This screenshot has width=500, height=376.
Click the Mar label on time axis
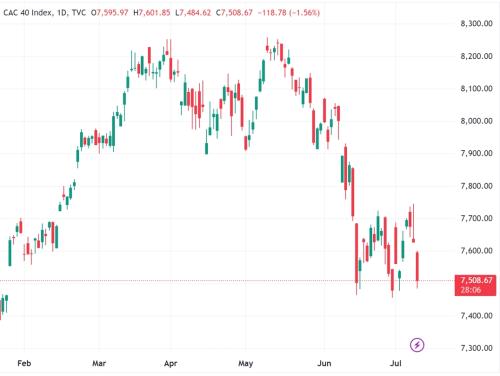(99, 363)
